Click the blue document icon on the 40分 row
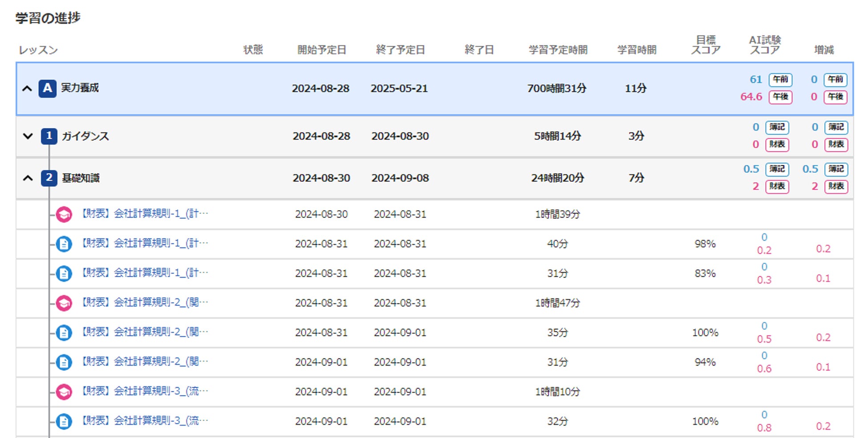868x438 pixels. point(64,244)
